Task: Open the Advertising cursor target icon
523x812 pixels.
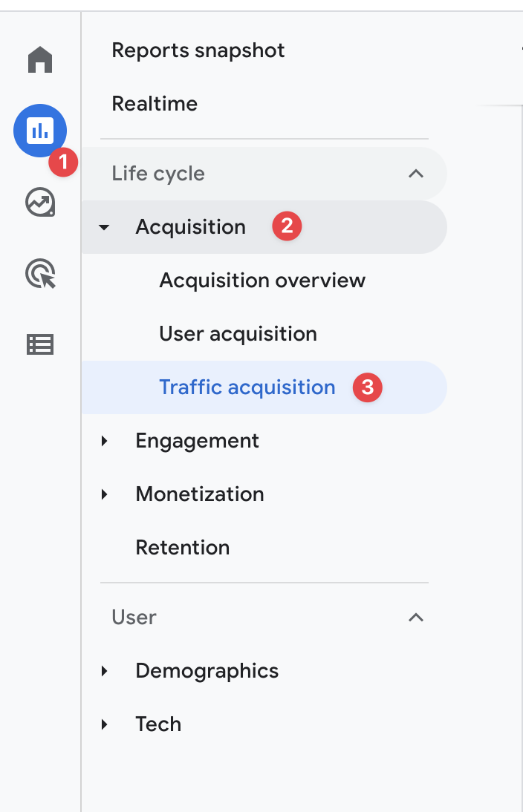Action: (40, 273)
